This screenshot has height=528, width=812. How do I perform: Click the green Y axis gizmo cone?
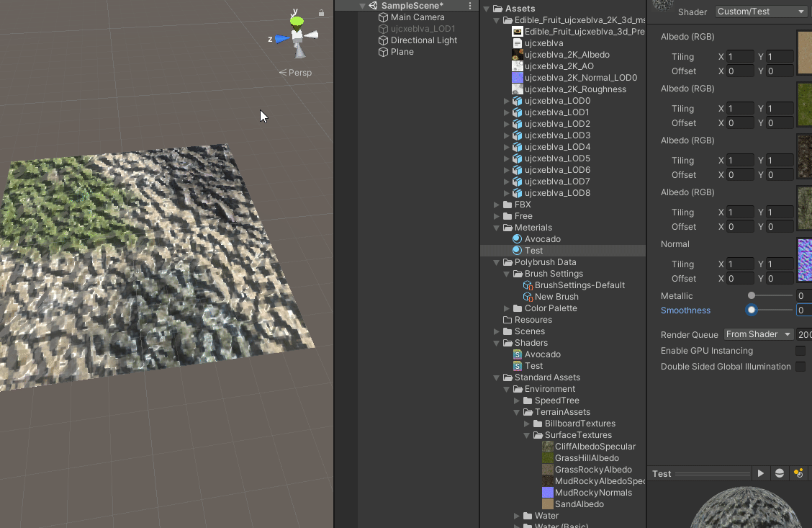click(297, 21)
